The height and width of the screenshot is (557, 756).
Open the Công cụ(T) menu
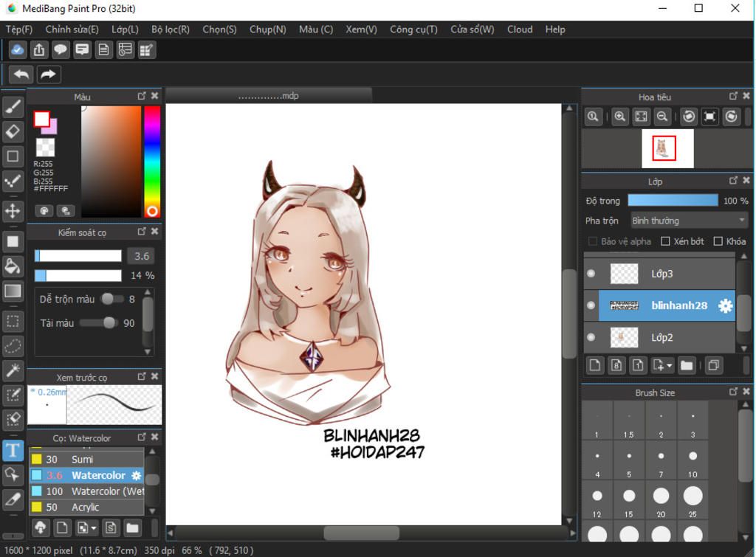413,30
